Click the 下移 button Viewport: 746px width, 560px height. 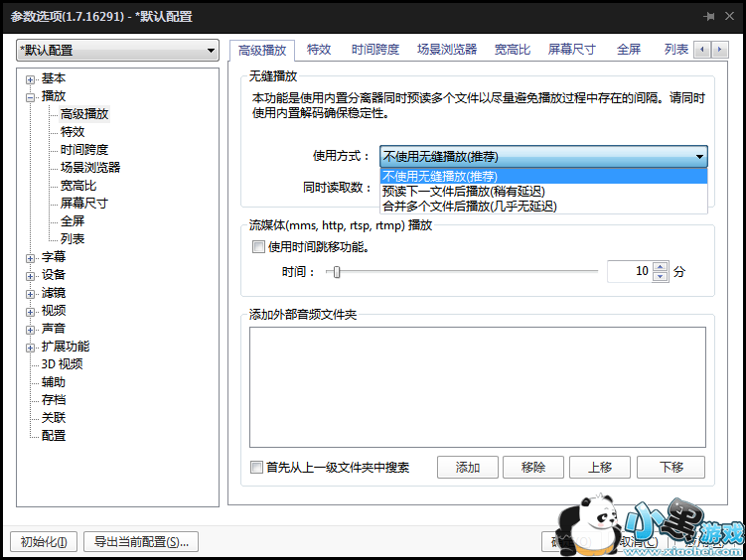click(x=671, y=468)
